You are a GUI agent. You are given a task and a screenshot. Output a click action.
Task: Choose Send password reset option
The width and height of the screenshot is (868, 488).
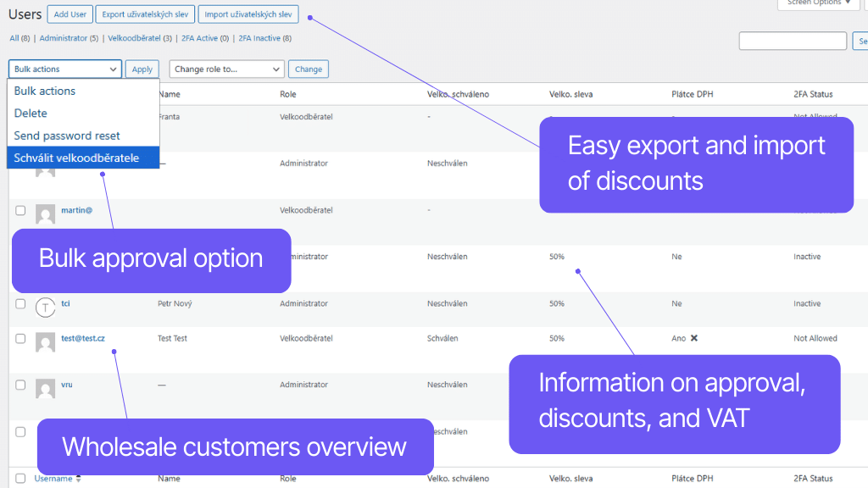(x=83, y=136)
